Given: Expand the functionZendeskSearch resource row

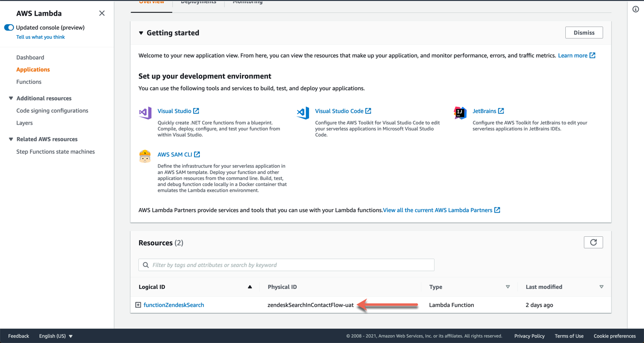Looking at the screenshot, I should [x=138, y=305].
